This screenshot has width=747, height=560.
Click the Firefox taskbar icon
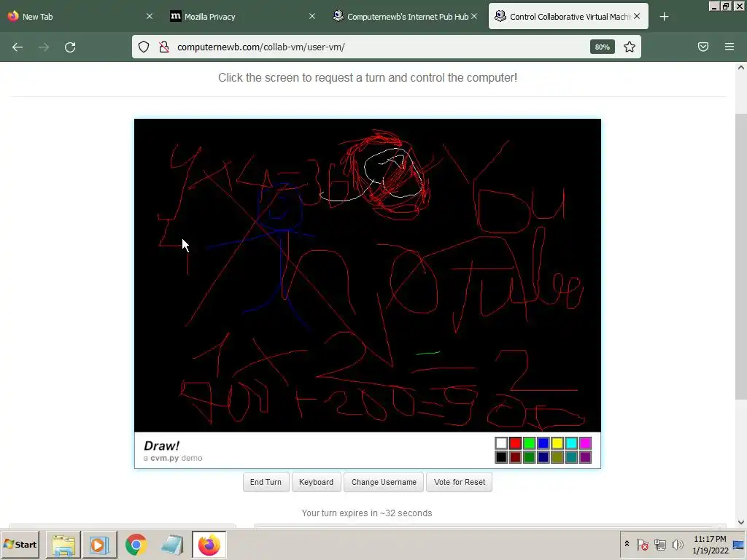point(209,545)
